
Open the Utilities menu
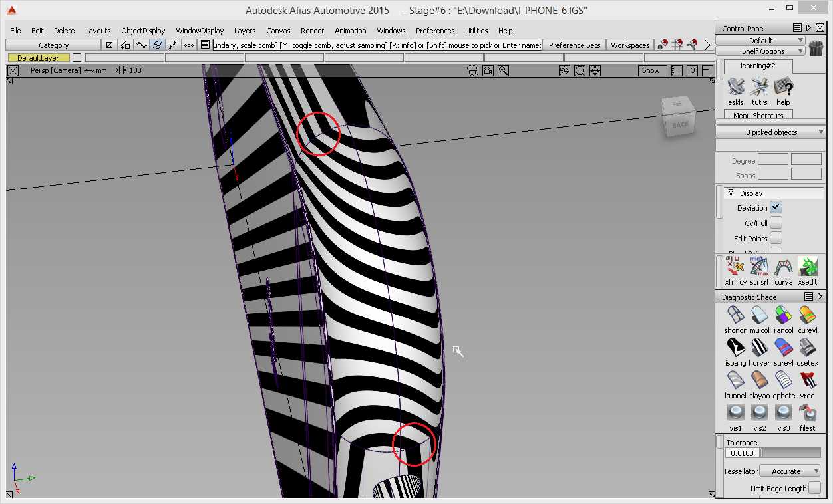[476, 31]
